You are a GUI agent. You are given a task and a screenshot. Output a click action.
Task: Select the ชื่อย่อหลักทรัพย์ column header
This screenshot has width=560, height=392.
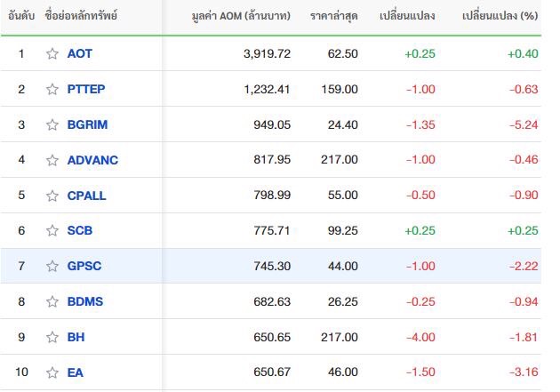coord(81,16)
